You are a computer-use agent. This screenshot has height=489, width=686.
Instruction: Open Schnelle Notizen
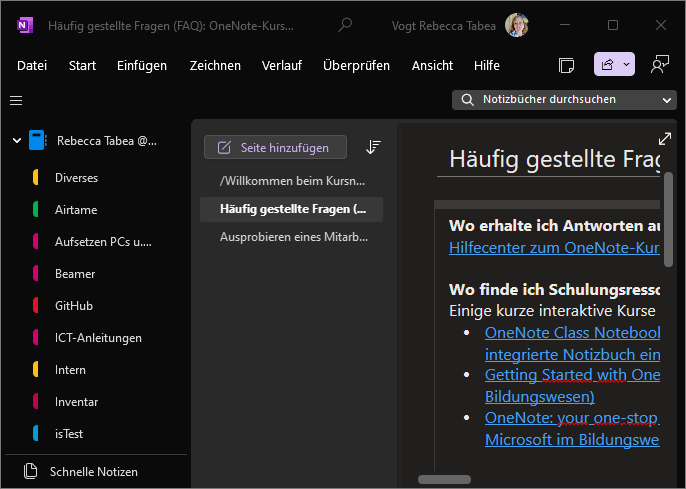[x=96, y=472]
